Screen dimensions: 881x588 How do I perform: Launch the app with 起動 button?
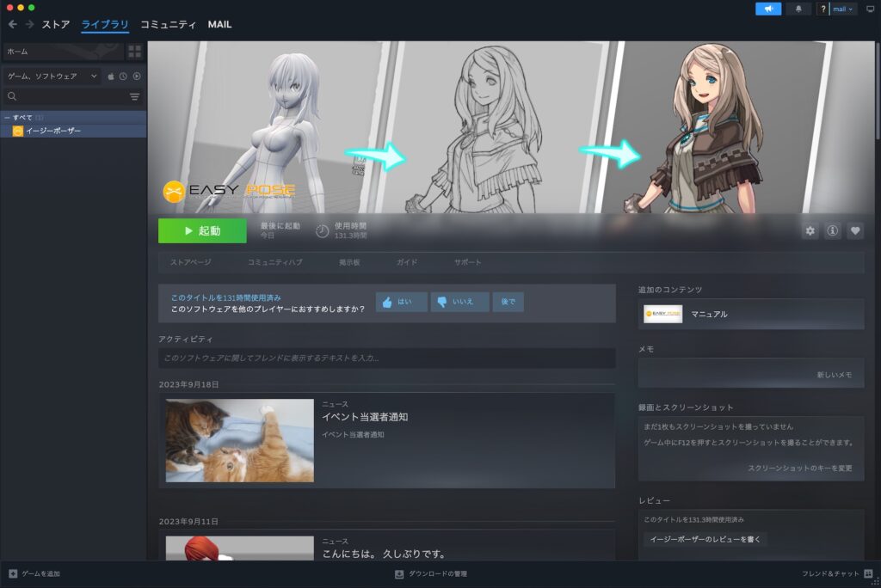point(202,231)
